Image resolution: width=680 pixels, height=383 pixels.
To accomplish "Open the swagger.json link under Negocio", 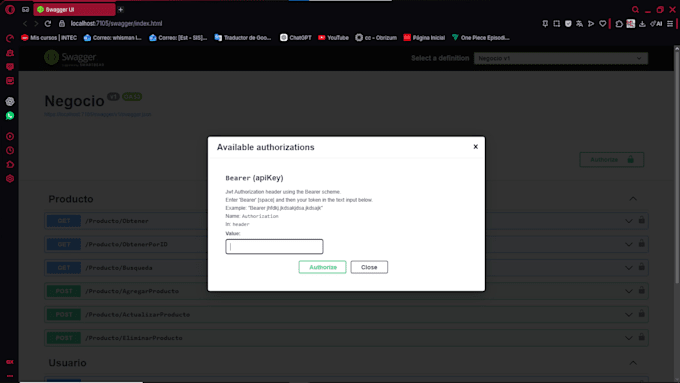I will (98, 115).
